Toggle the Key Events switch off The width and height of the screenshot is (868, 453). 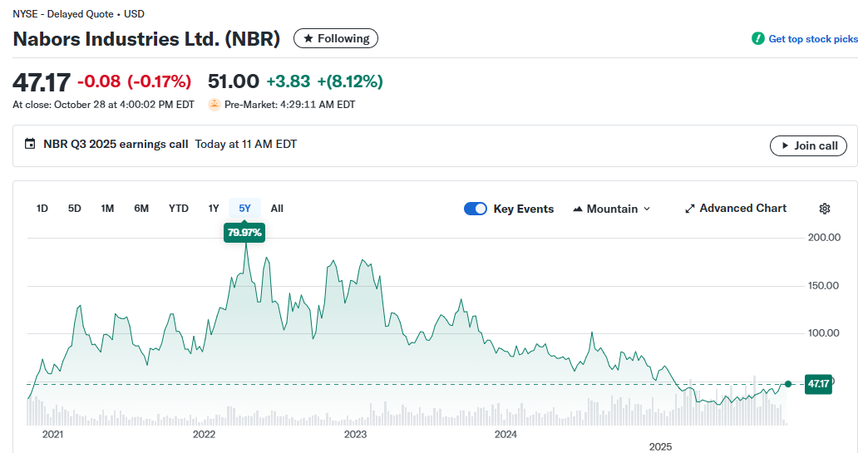[476, 209]
